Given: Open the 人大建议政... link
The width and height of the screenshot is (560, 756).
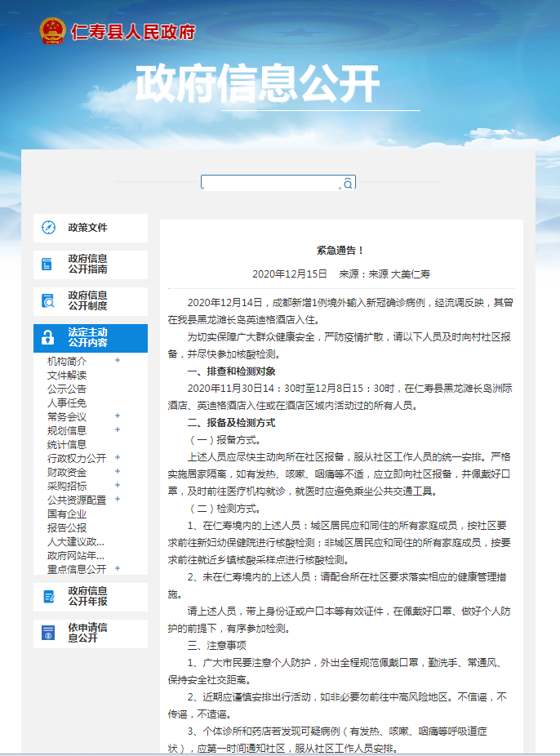Looking at the screenshot, I should pos(76,542).
